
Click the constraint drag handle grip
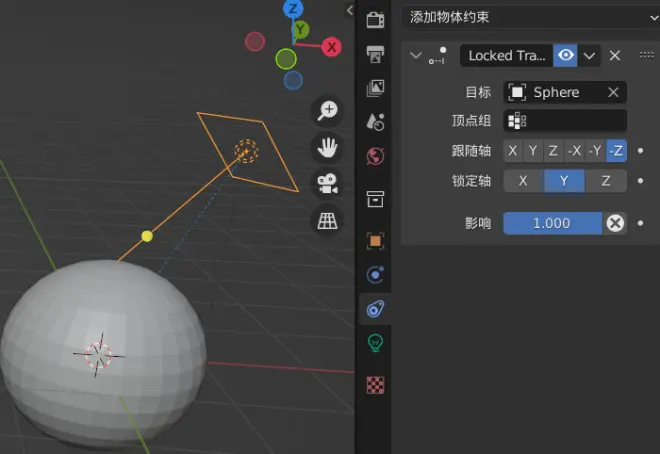point(647,55)
